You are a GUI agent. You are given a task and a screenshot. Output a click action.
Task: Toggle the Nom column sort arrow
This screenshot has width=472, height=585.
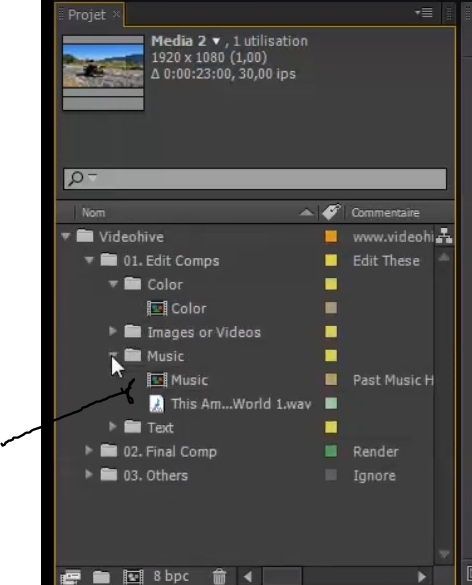pos(306,212)
